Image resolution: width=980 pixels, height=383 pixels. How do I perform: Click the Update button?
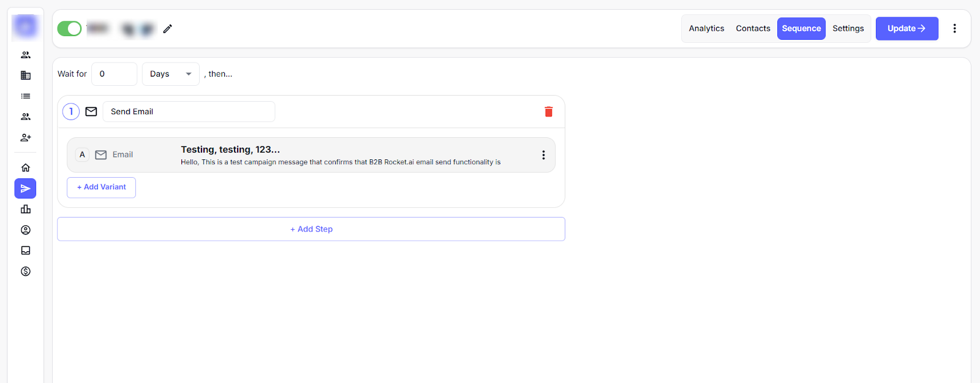907,29
